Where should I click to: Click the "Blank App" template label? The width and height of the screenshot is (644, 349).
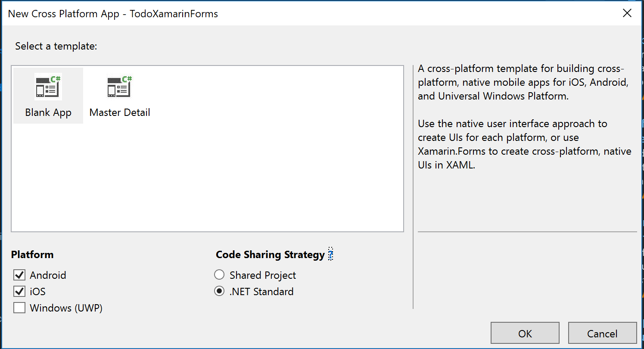coord(48,113)
